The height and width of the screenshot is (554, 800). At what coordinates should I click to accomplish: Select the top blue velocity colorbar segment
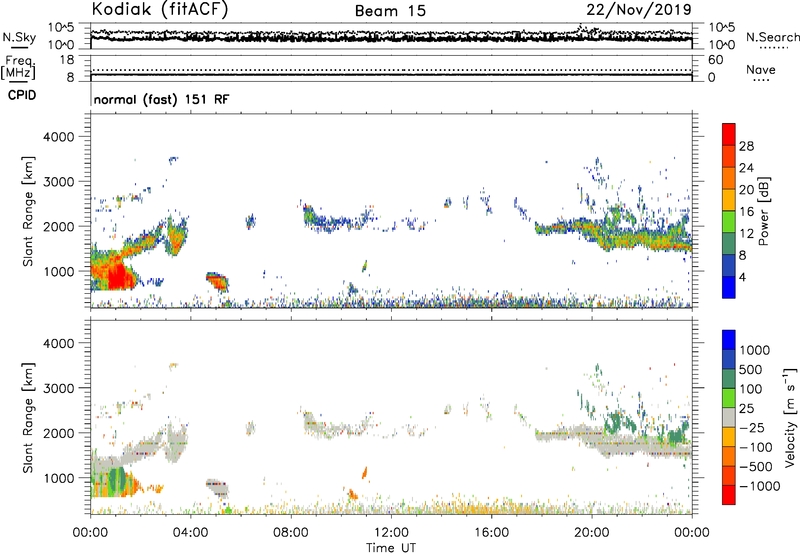729,340
